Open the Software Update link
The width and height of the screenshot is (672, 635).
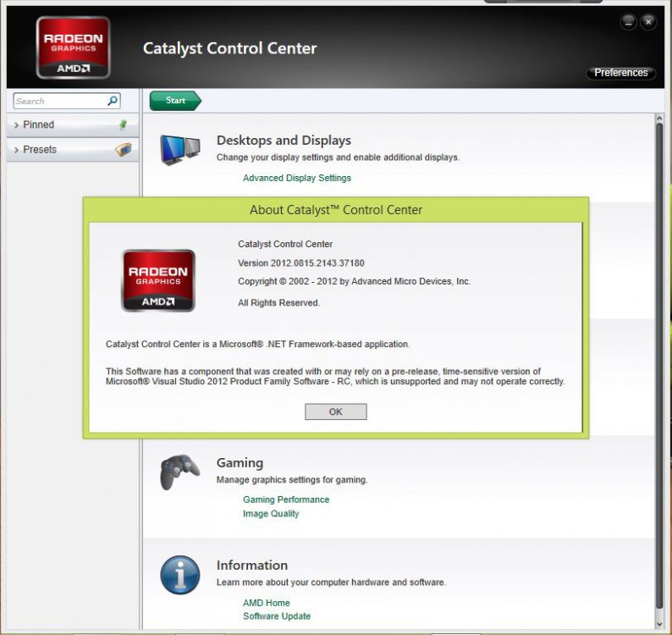[277, 616]
